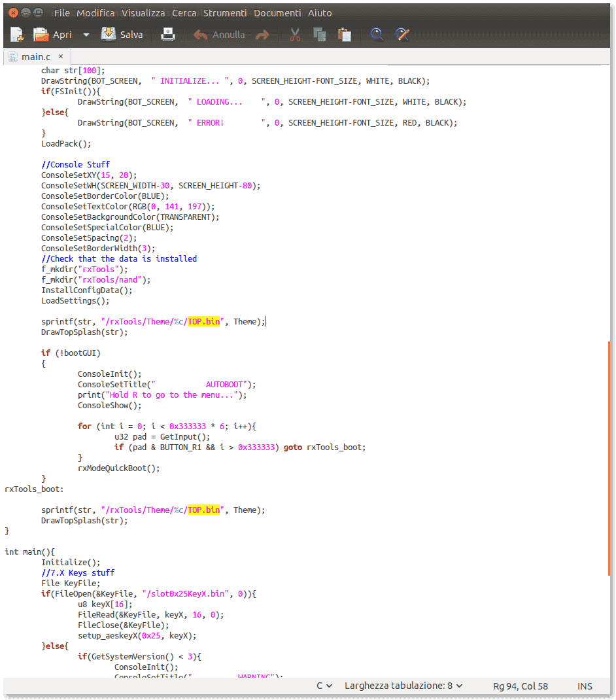Click the Rg 94, Col 58 position indicator
This screenshot has width=616, height=700.
click(x=520, y=686)
